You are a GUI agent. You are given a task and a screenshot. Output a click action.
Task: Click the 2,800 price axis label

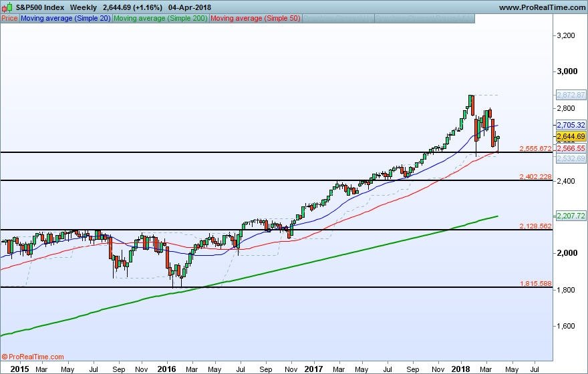pos(566,109)
